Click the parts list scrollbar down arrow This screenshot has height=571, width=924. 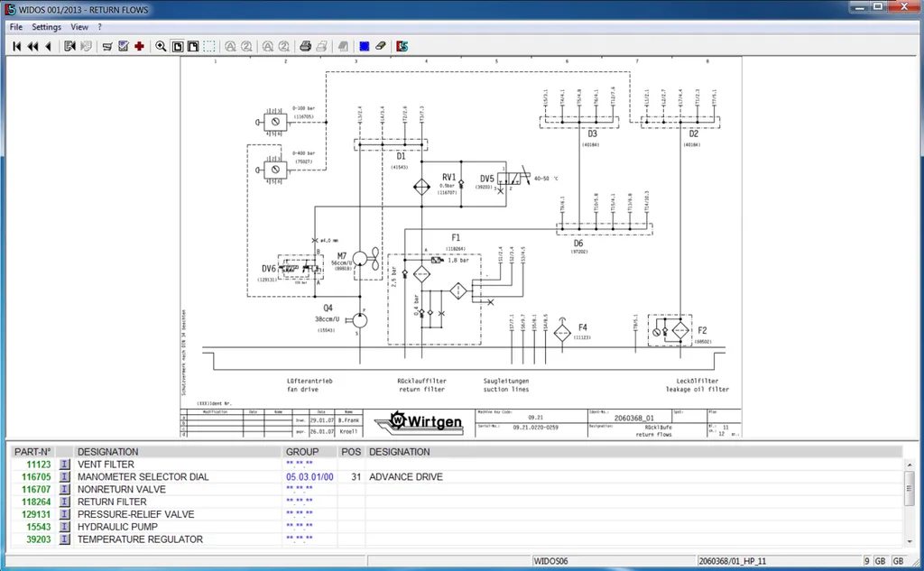pyautogui.click(x=910, y=541)
